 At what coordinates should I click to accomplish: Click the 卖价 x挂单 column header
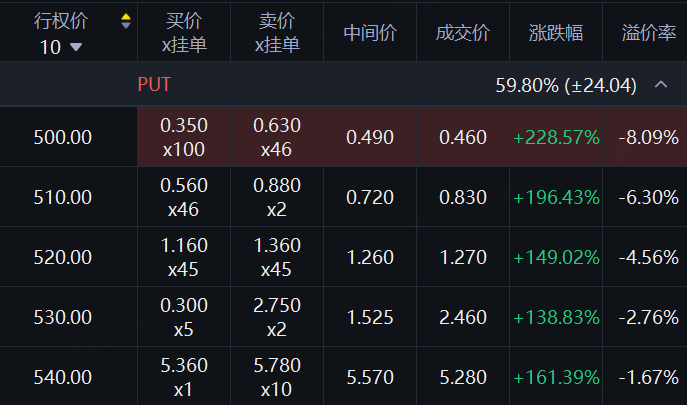[x=277, y=33]
